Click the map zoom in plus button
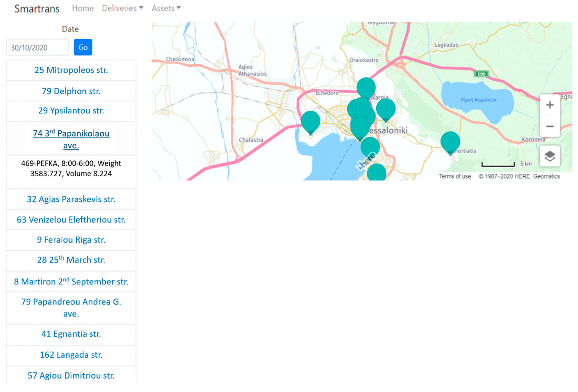Viewport: 578px width, 392px height. click(x=550, y=105)
